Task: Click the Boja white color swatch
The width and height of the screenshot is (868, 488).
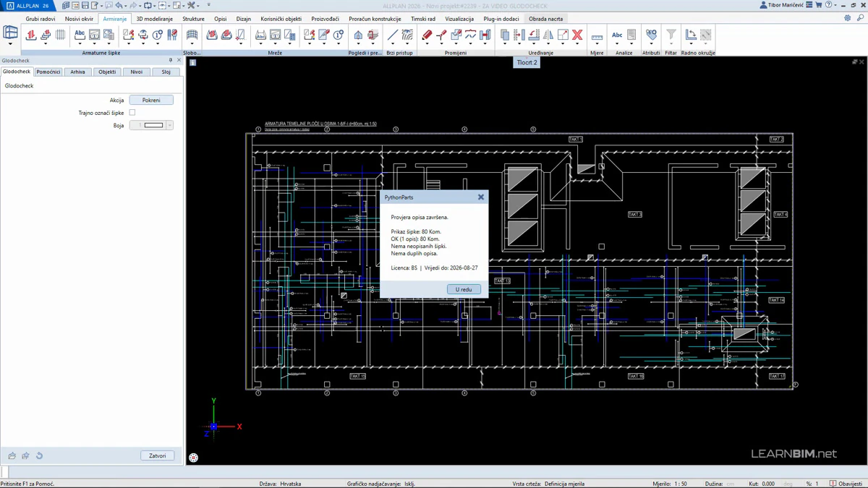Action: click(154, 125)
